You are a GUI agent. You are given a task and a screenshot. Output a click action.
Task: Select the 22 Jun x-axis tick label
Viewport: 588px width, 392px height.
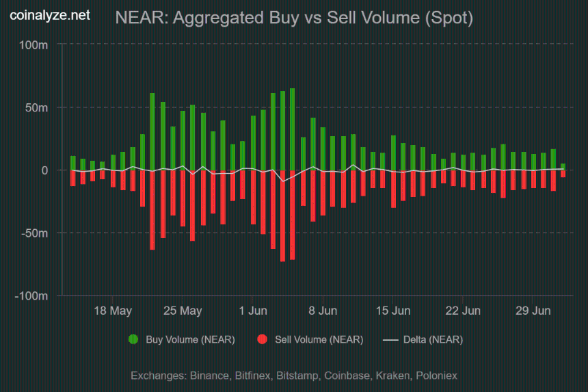[463, 311]
